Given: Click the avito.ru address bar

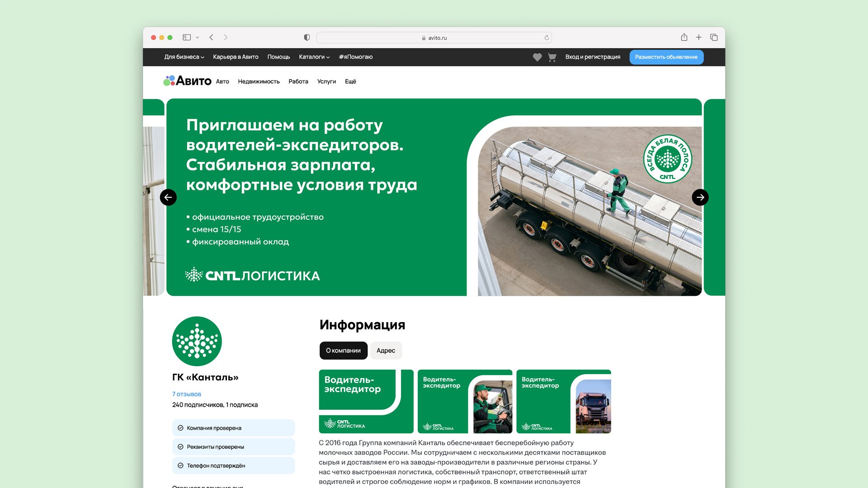Looking at the screenshot, I should [434, 38].
